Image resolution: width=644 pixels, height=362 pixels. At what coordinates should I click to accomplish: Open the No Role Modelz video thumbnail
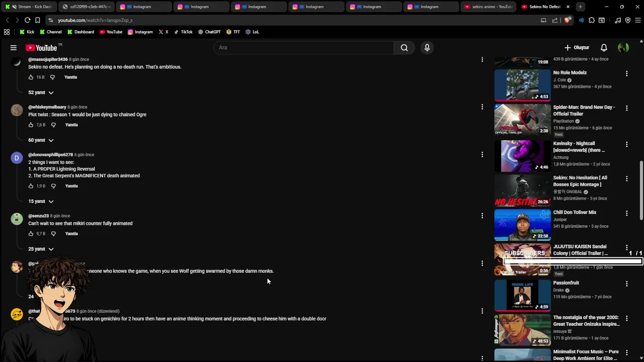(522, 85)
